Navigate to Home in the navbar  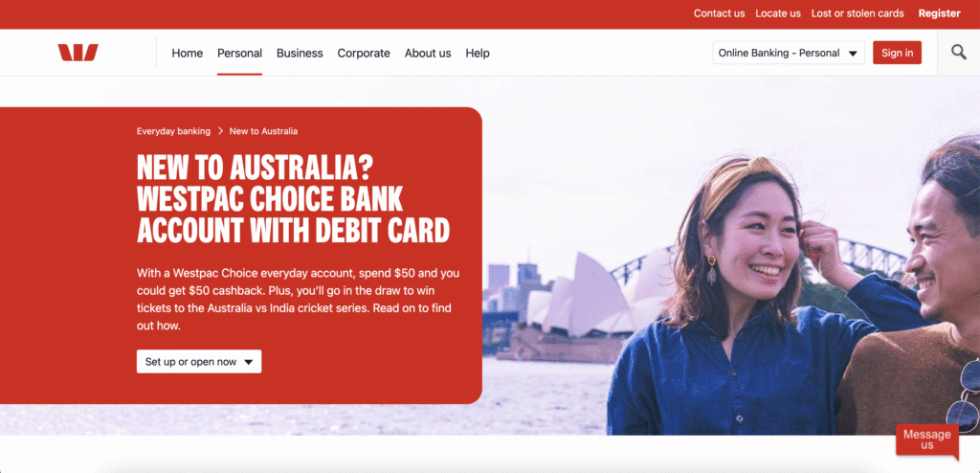point(188,54)
